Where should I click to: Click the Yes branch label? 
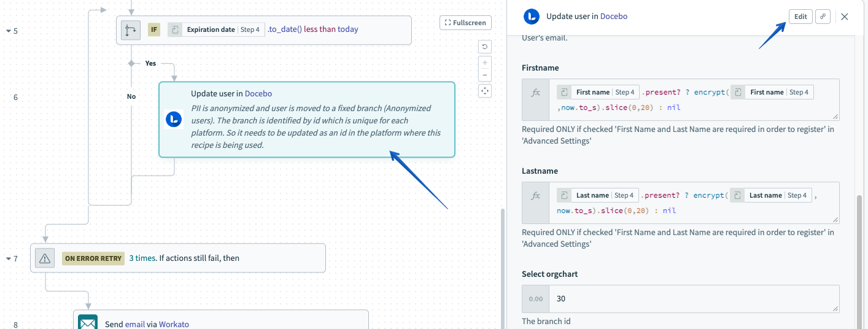click(x=150, y=63)
